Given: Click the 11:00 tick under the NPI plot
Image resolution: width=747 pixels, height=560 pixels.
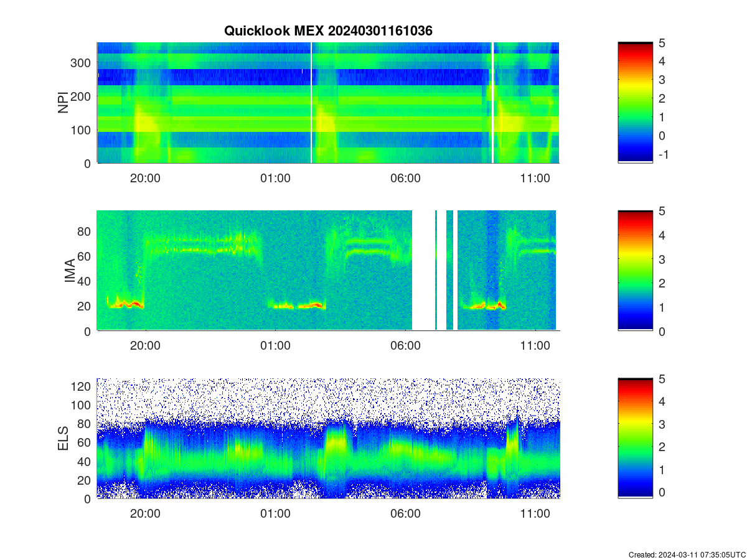Looking at the screenshot, I should (535, 178).
